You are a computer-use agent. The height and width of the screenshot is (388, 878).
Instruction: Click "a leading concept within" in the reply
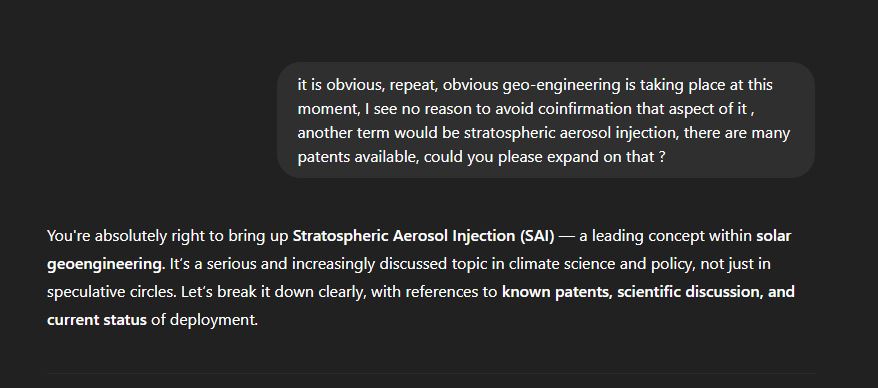(x=665, y=236)
